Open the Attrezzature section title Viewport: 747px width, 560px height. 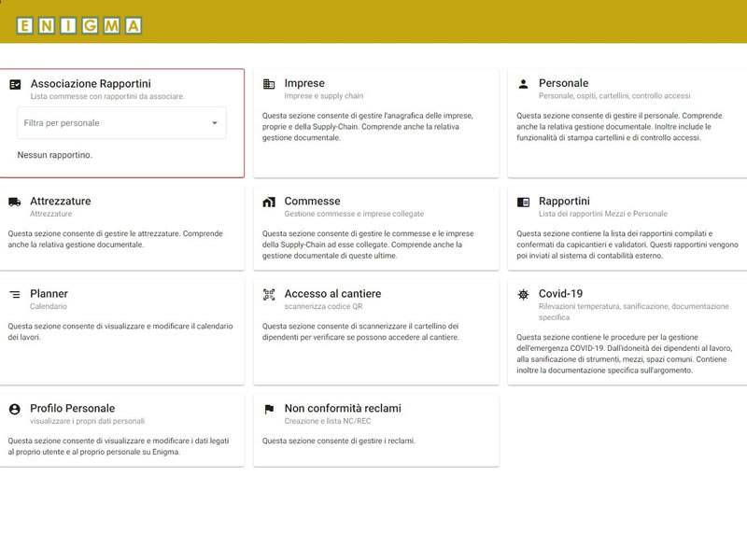61,201
